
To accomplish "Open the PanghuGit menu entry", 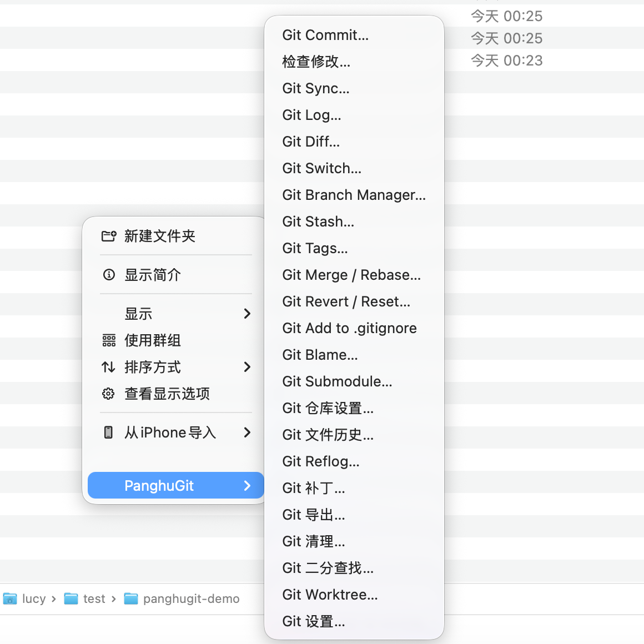I will click(x=176, y=485).
